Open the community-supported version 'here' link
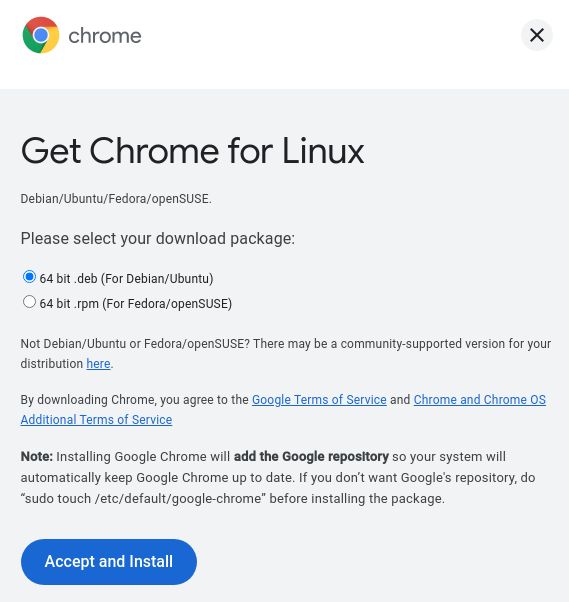The image size is (569, 602). click(x=98, y=364)
